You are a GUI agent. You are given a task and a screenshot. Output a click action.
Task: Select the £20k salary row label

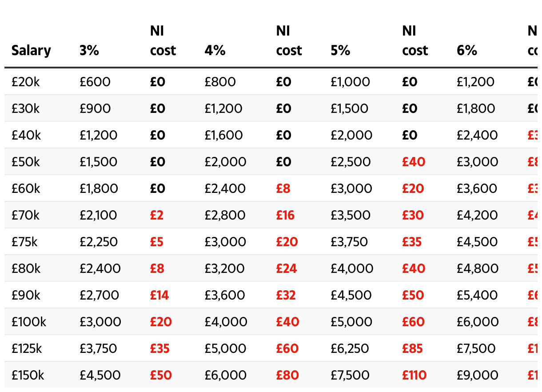click(26, 82)
